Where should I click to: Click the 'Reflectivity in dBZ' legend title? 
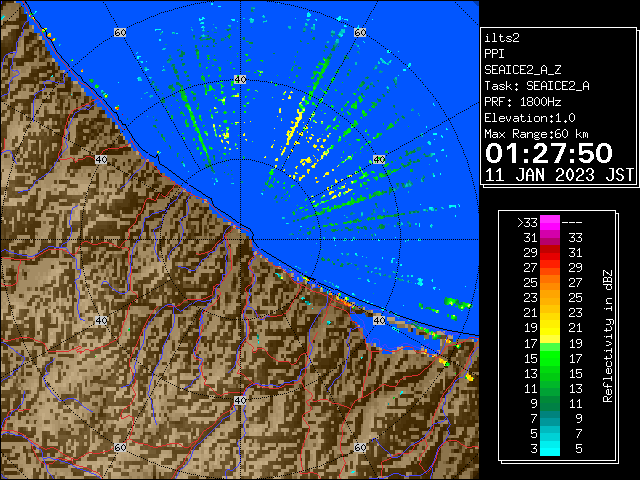tap(608, 336)
